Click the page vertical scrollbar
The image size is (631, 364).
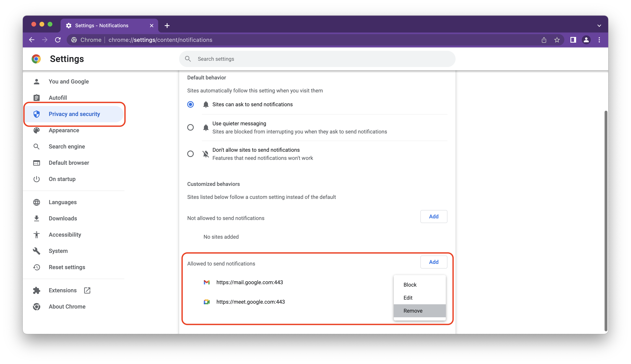click(606, 221)
